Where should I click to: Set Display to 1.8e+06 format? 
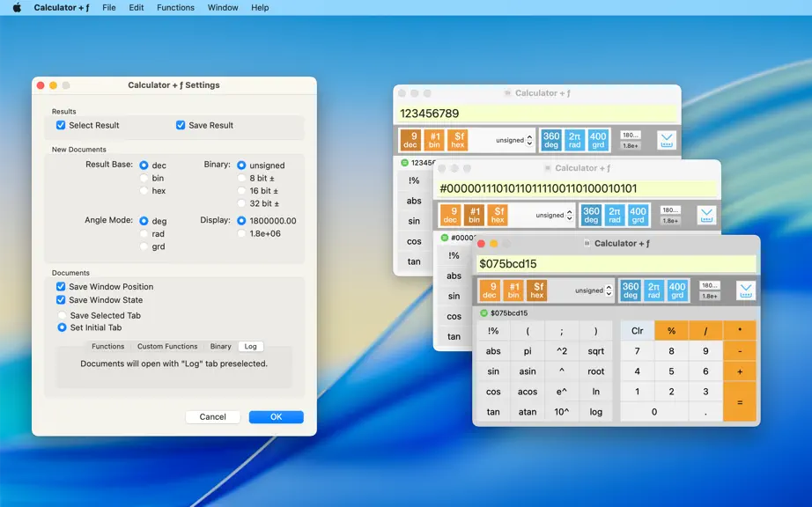(241, 234)
